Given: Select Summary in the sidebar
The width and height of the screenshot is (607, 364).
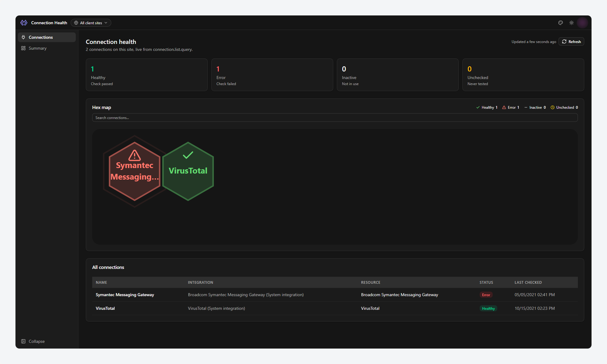Looking at the screenshot, I should 47,48.
